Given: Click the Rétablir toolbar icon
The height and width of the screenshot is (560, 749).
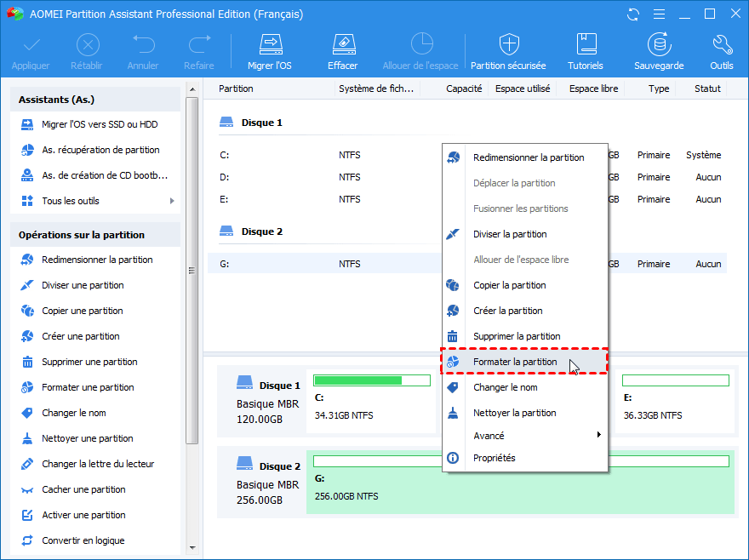Looking at the screenshot, I should pos(88,45).
